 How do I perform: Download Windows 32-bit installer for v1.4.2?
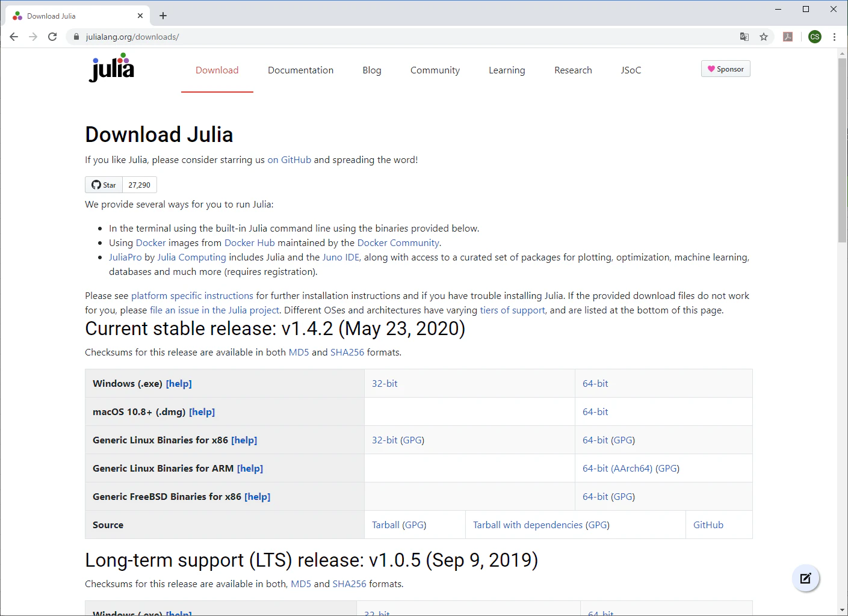385,384
